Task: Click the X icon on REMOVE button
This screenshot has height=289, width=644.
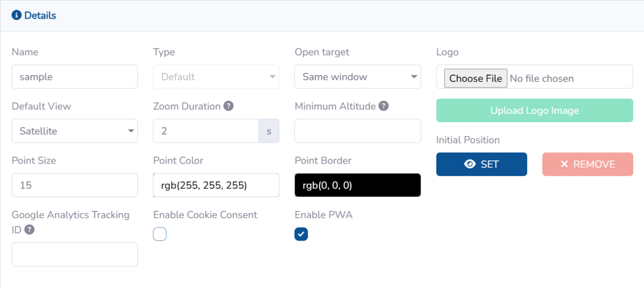Action: [x=564, y=164]
